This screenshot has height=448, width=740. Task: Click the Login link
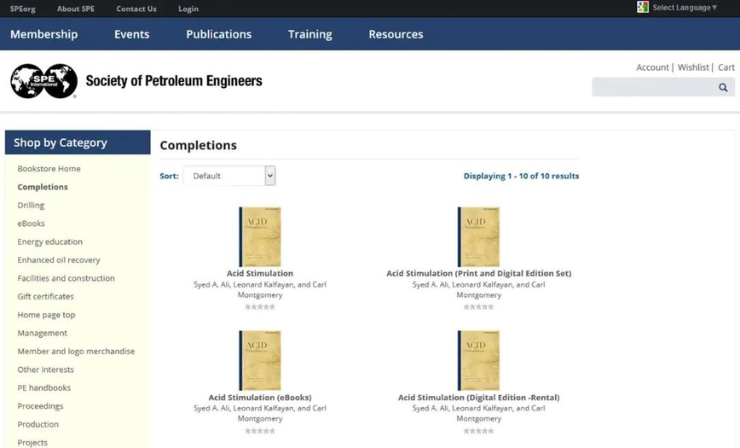pyautogui.click(x=188, y=8)
